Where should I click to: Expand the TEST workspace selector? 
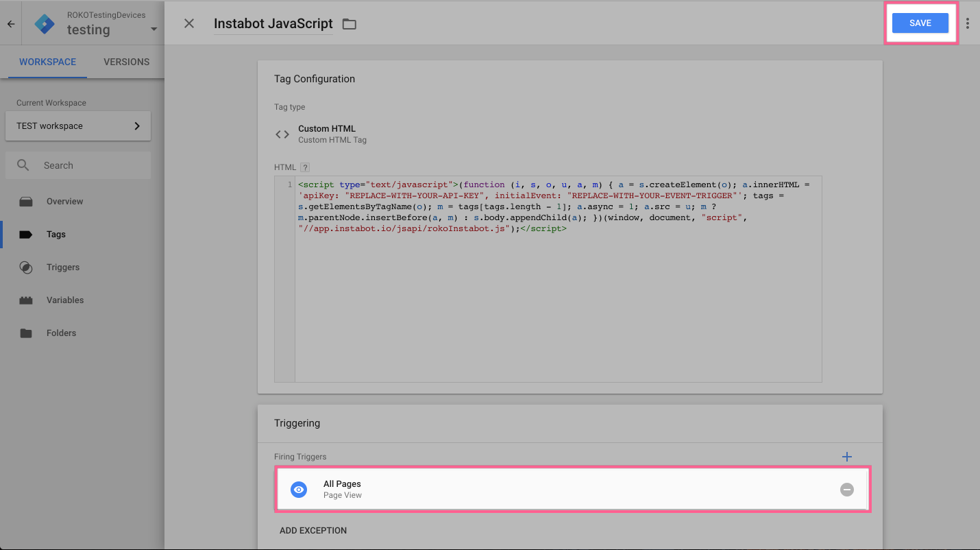78,126
